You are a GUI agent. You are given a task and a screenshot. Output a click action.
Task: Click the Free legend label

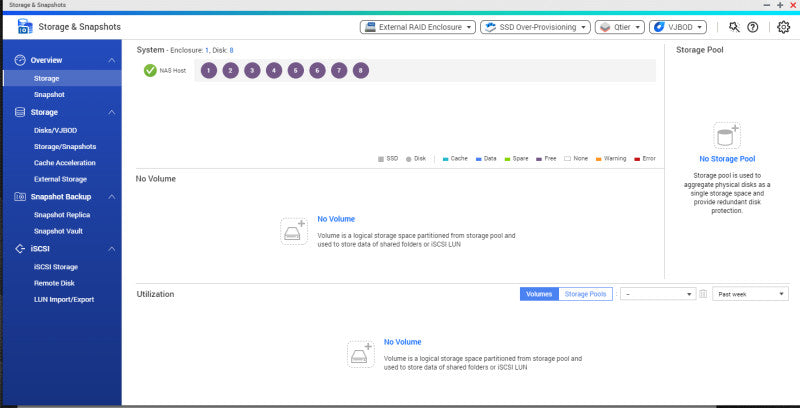(550, 159)
